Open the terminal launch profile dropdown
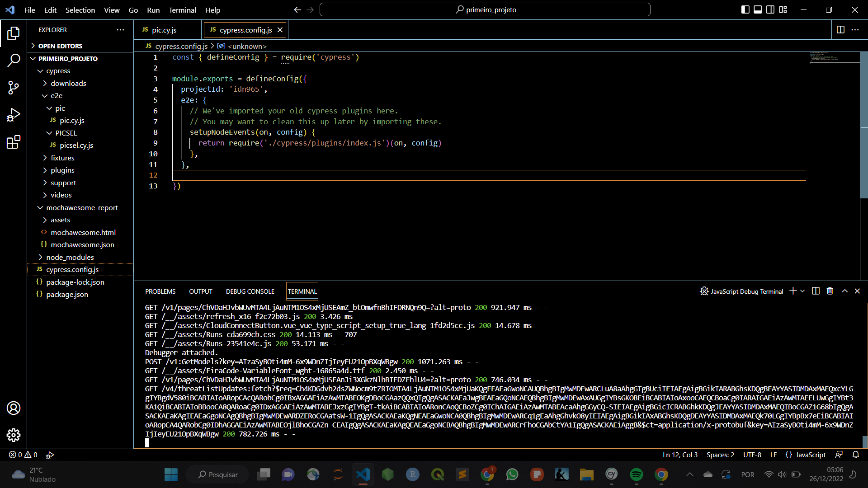The image size is (868, 488). pyautogui.click(x=802, y=291)
